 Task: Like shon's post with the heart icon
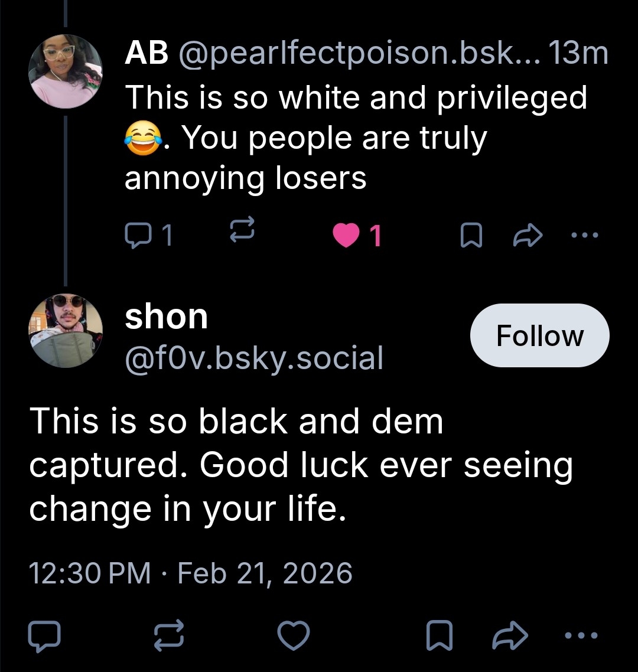(294, 636)
